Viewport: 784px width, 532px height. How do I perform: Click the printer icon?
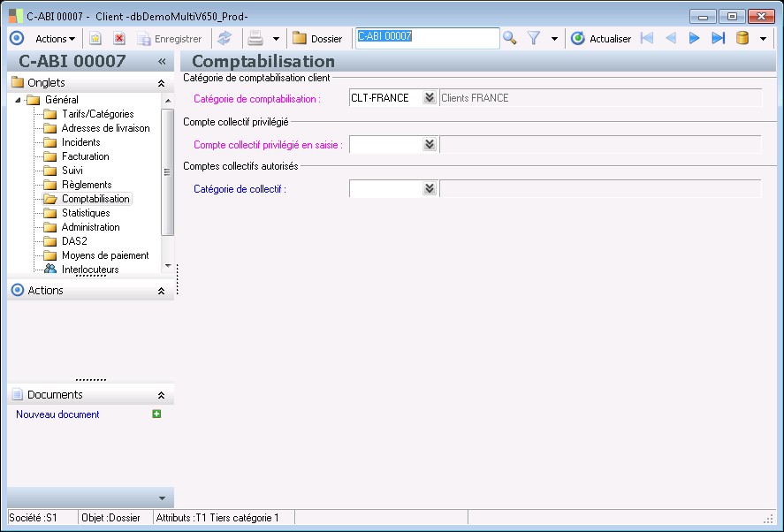(x=255, y=39)
